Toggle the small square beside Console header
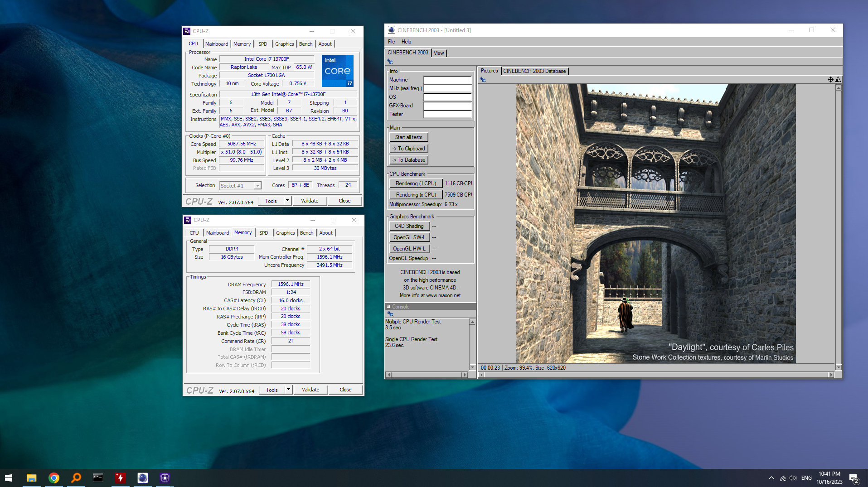This screenshot has height=487, width=868. (388, 307)
